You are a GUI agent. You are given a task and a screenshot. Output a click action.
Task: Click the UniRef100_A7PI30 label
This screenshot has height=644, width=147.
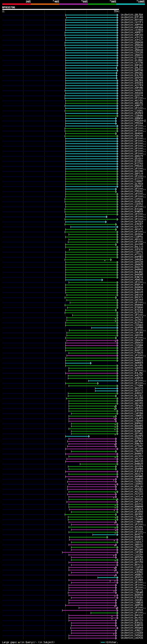point(132,38)
